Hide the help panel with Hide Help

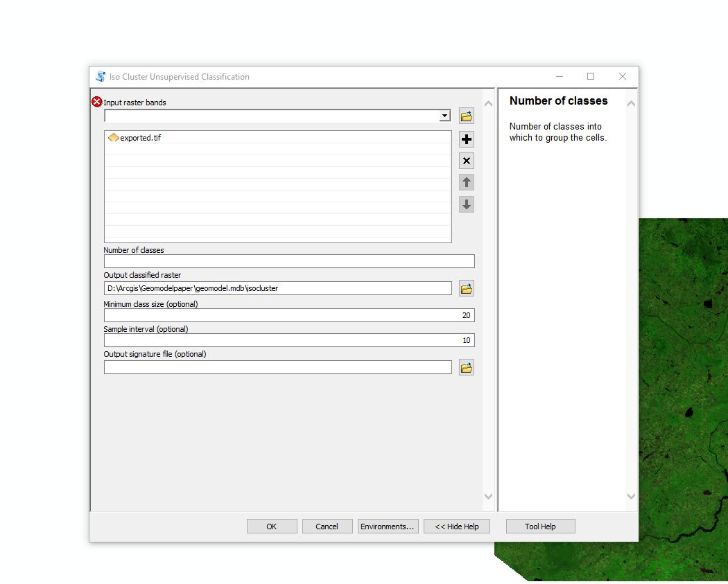pyautogui.click(x=456, y=526)
